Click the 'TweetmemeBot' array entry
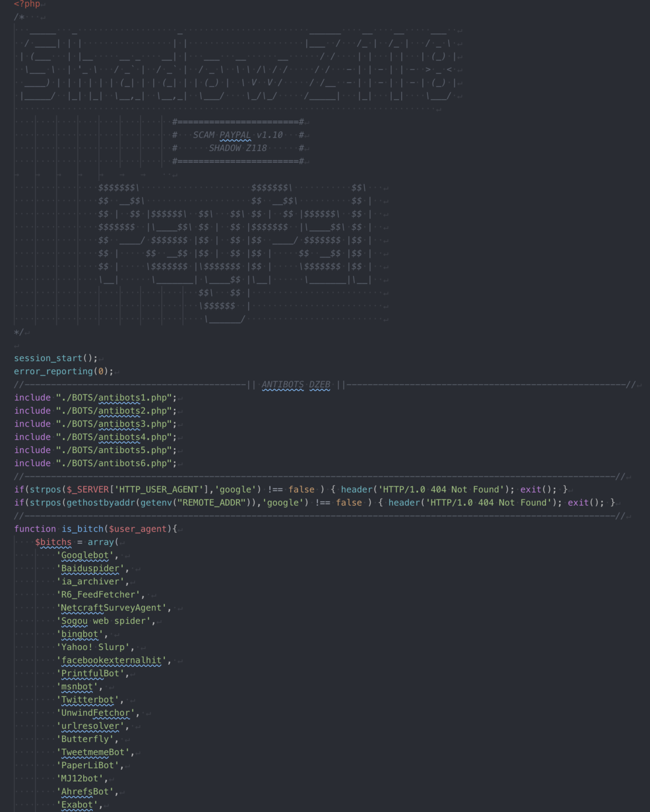This screenshot has height=812, width=650. (93, 752)
